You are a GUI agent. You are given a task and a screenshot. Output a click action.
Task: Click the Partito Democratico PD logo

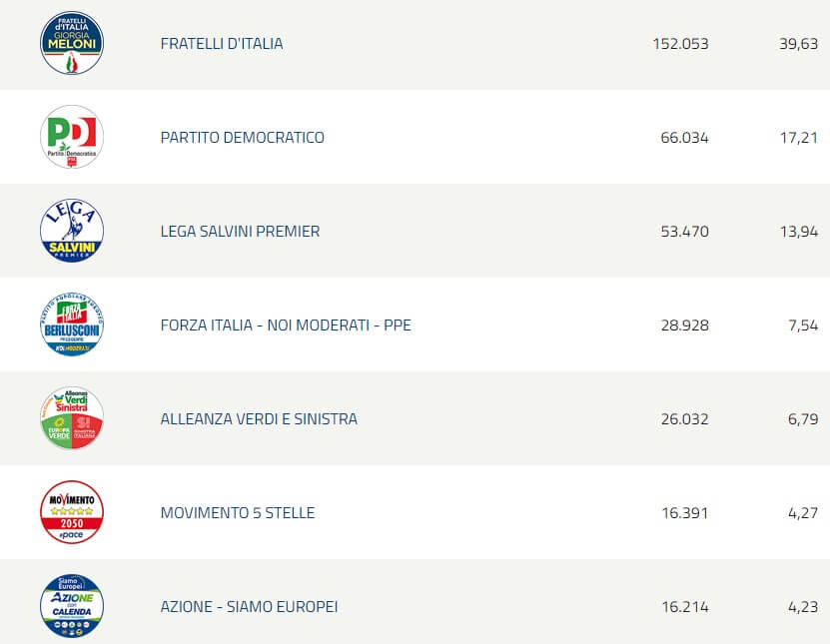[x=72, y=137]
